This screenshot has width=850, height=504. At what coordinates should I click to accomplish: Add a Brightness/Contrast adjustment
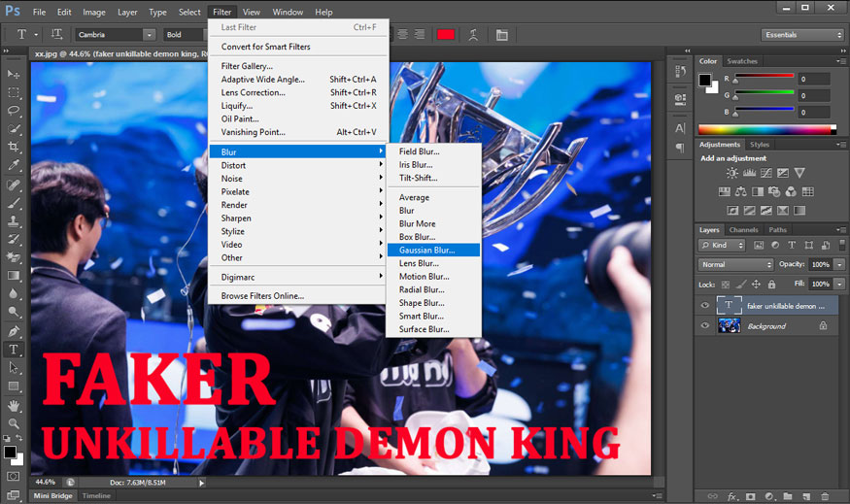[732, 173]
